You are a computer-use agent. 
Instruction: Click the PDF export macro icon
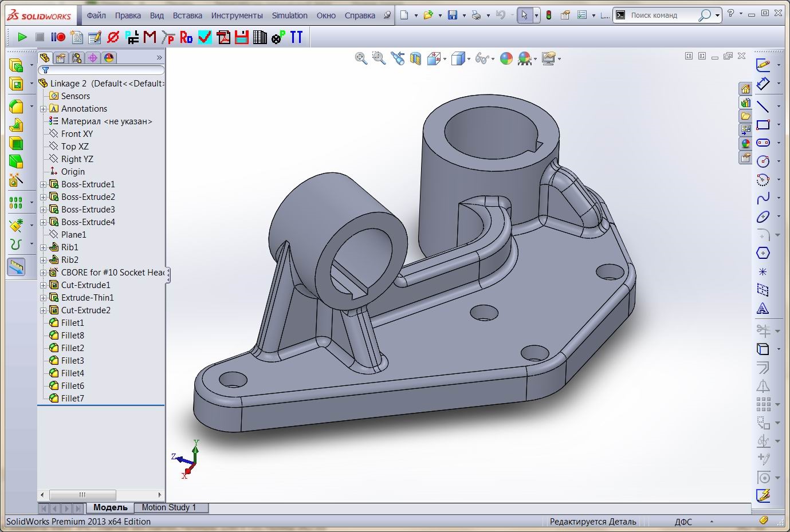click(223, 37)
